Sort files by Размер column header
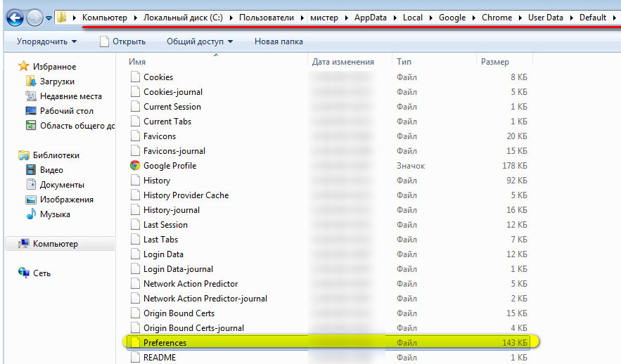Image resolution: width=621 pixels, height=364 pixels. 495,62
